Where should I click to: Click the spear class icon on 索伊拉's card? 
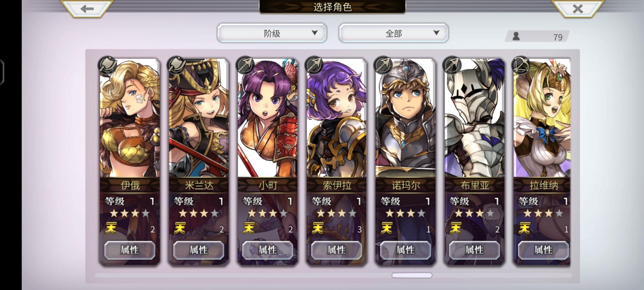[314, 65]
